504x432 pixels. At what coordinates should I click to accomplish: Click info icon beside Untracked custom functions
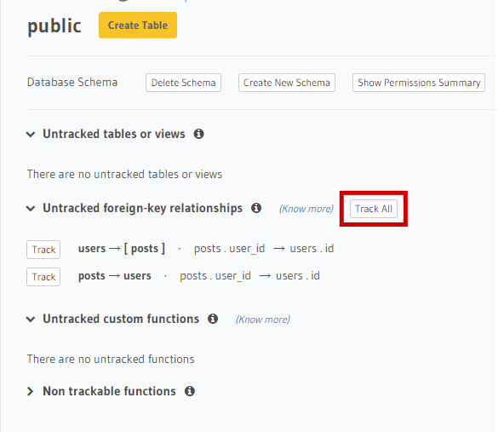213,319
